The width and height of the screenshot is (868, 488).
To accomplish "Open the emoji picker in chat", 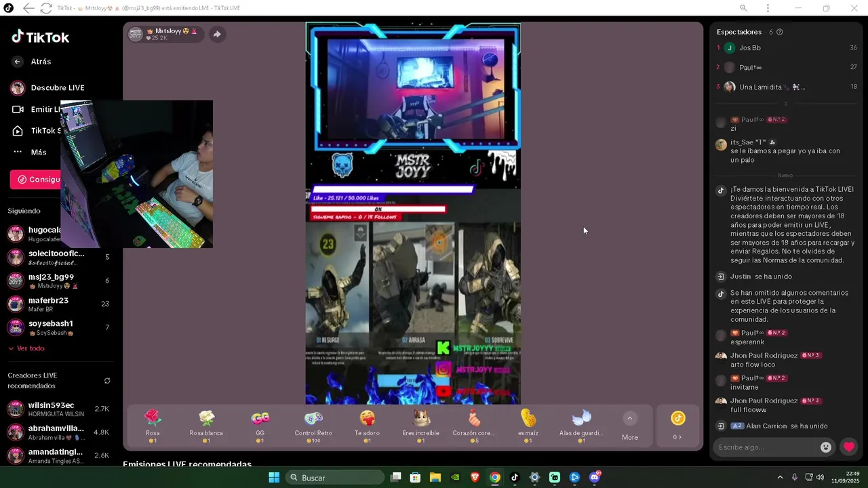I will (825, 447).
